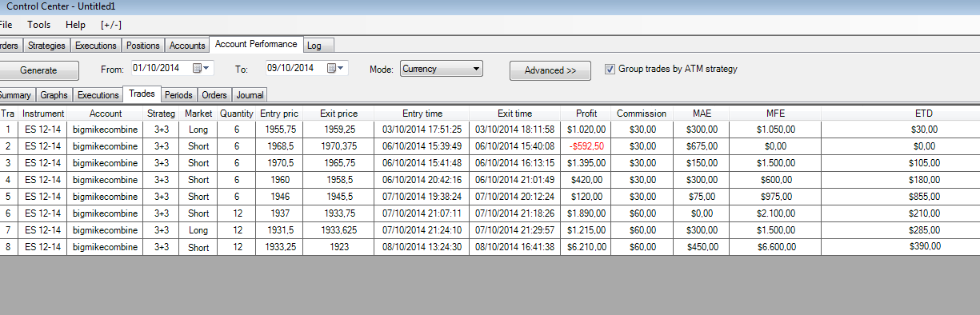Select exit price cell 1933,625
The image size is (980, 315).
click(338, 231)
